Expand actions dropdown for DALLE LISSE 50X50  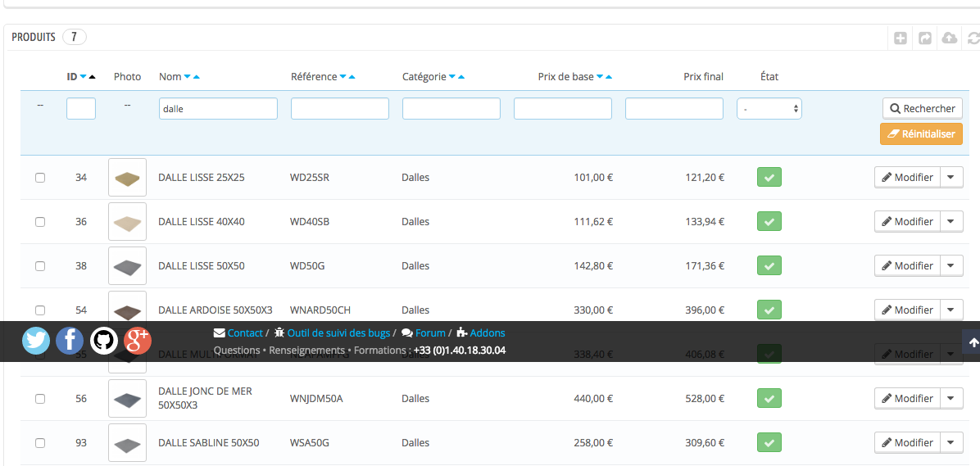[x=951, y=265]
